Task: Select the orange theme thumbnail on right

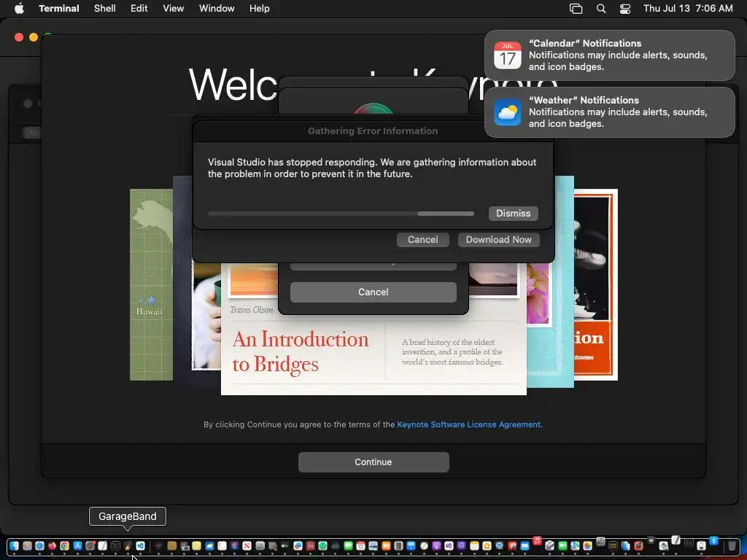Action: (x=595, y=285)
